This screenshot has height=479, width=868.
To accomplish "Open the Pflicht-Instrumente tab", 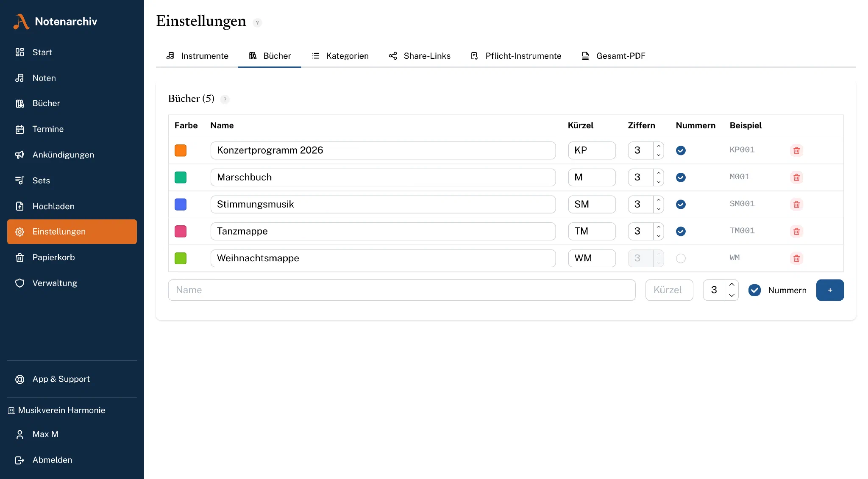I will point(516,56).
